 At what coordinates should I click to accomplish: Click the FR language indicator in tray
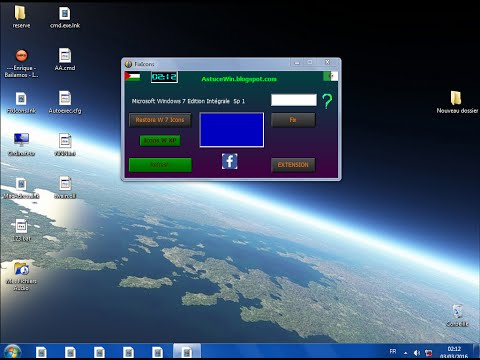point(393,351)
